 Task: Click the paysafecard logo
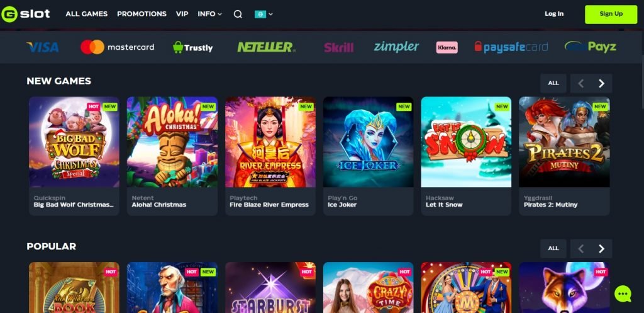[511, 47]
